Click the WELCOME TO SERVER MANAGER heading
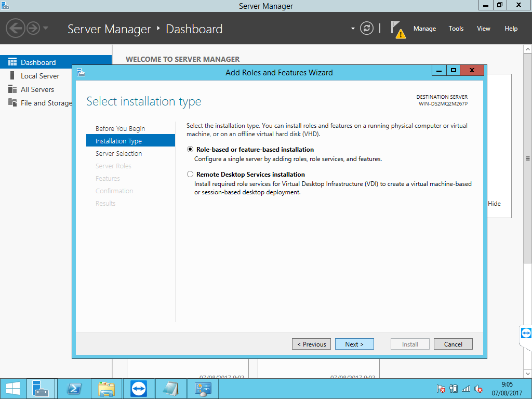532x399 pixels. coord(182,59)
